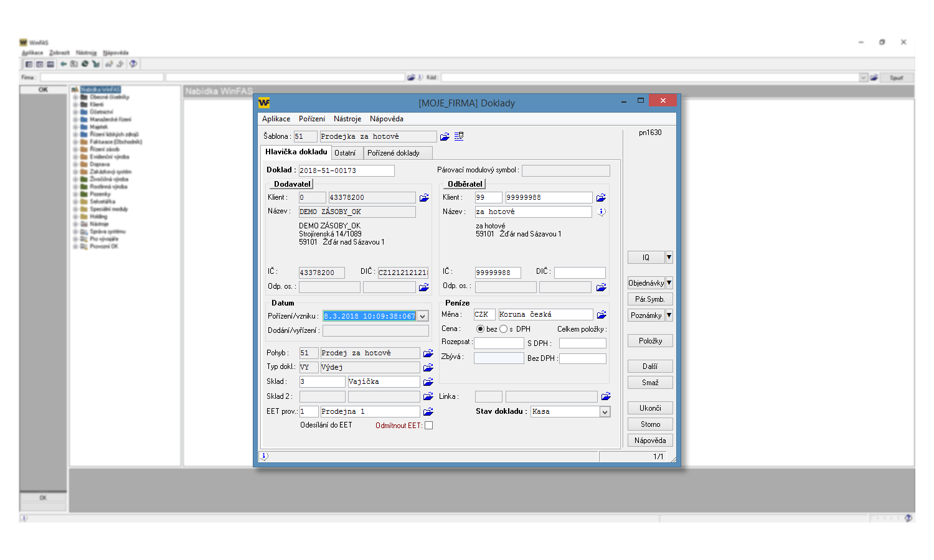Click the Storno button
Viewport: 934px width, 560px height.
[x=650, y=424]
